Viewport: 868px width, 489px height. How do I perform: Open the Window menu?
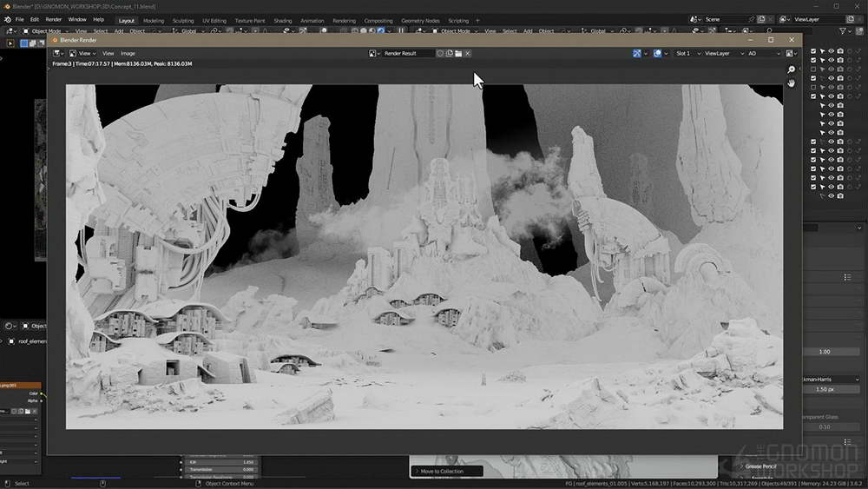(x=77, y=19)
